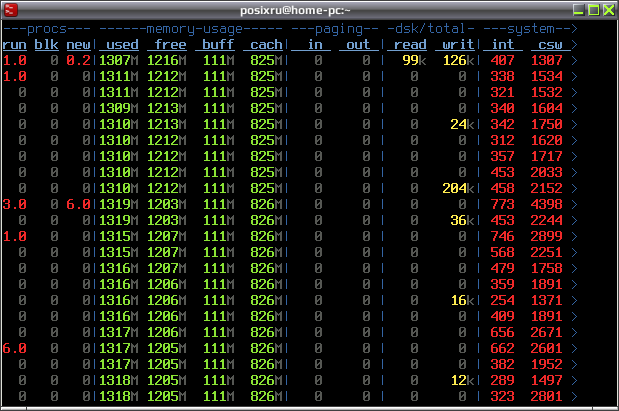Click the 'procs' group header
Image resolution: width=619 pixels, height=411 pixels.
47,29
